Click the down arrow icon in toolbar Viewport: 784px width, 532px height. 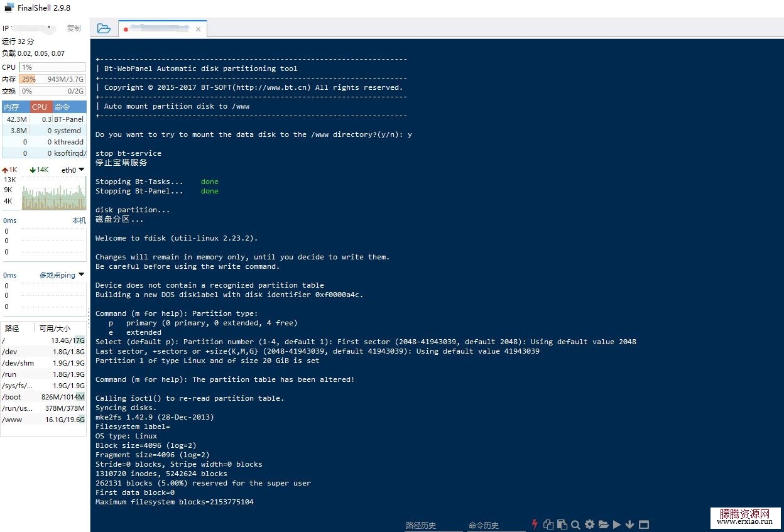click(630, 524)
